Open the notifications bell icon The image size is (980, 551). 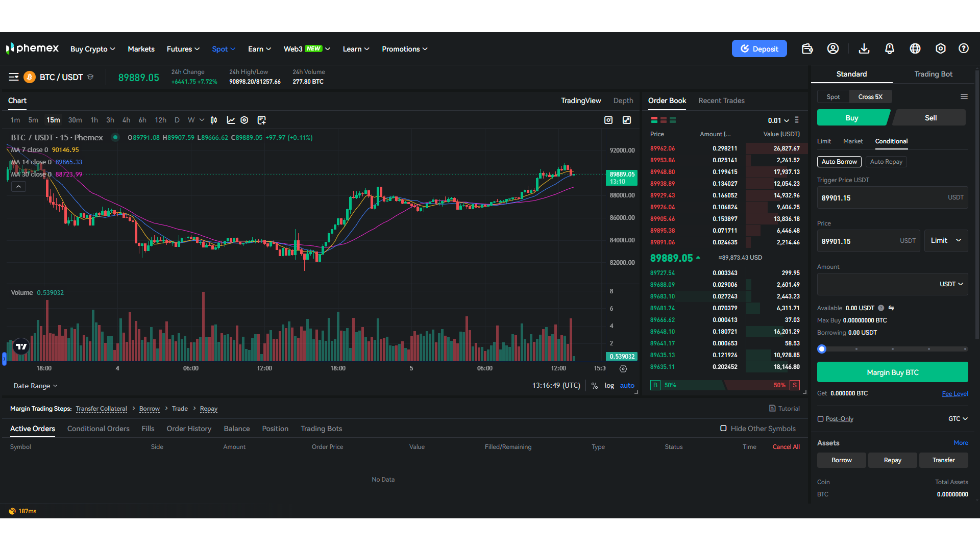click(890, 48)
